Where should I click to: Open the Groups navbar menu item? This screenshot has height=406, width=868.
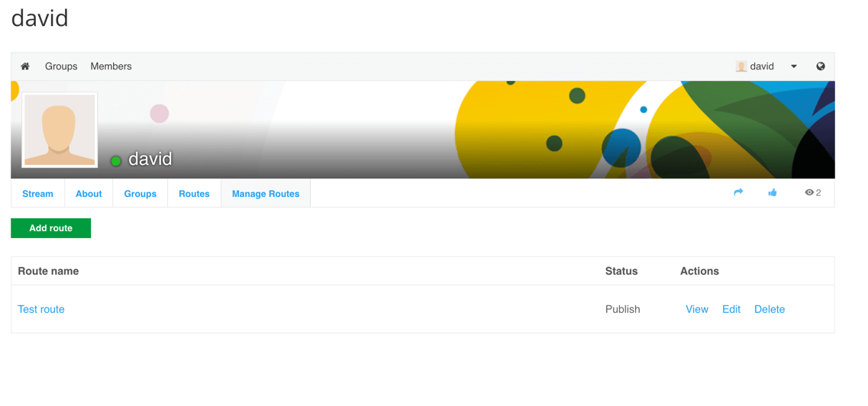click(x=61, y=66)
